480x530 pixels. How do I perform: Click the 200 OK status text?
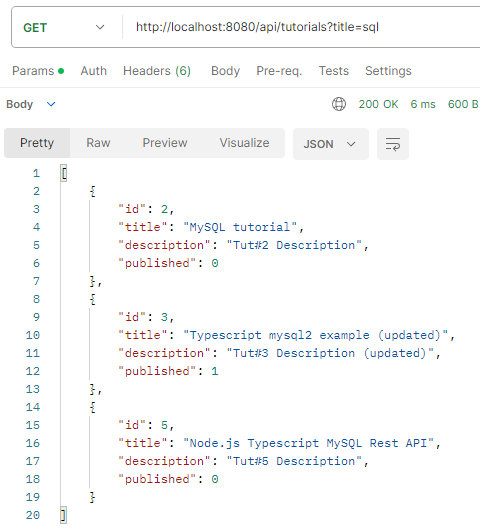379,104
